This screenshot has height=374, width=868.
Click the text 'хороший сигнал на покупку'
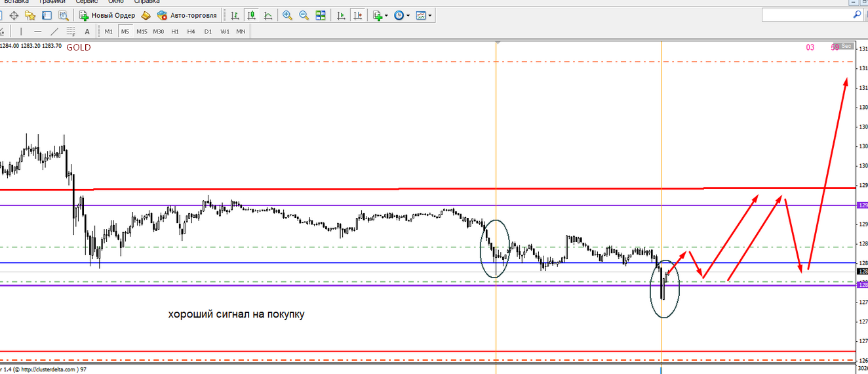pyautogui.click(x=237, y=315)
